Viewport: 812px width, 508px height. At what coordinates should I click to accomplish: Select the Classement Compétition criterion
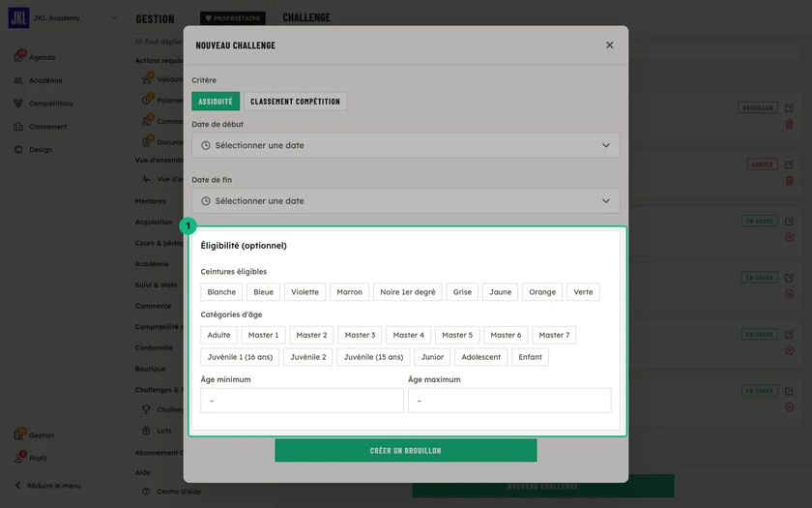[295, 102]
